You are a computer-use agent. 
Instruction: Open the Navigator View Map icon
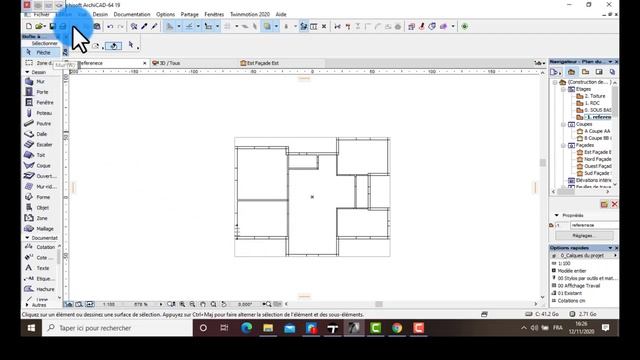point(585,72)
